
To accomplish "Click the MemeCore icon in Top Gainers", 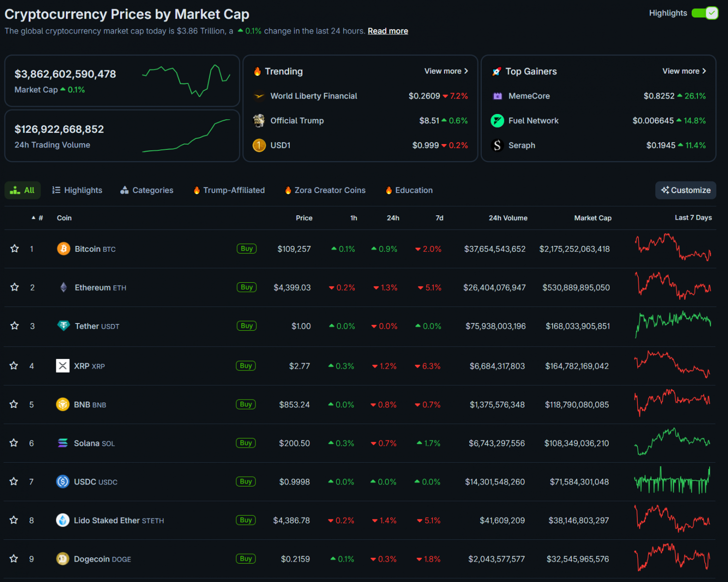I will pos(497,96).
